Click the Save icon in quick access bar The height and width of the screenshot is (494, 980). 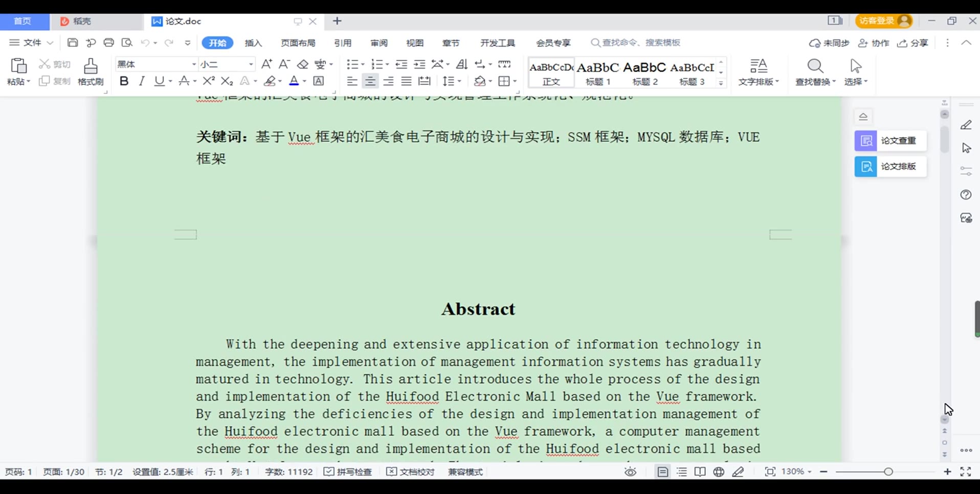73,42
